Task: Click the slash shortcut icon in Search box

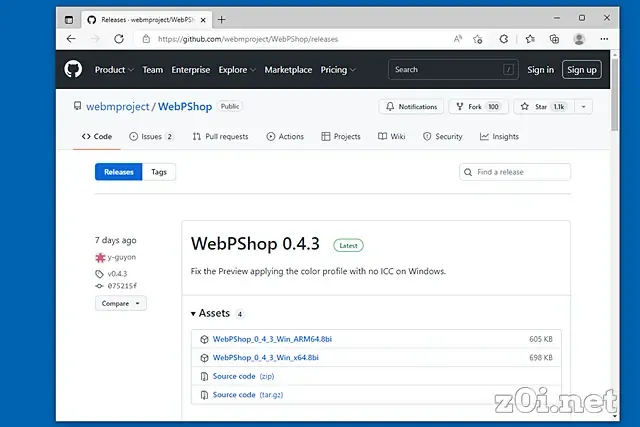Action: click(508, 69)
